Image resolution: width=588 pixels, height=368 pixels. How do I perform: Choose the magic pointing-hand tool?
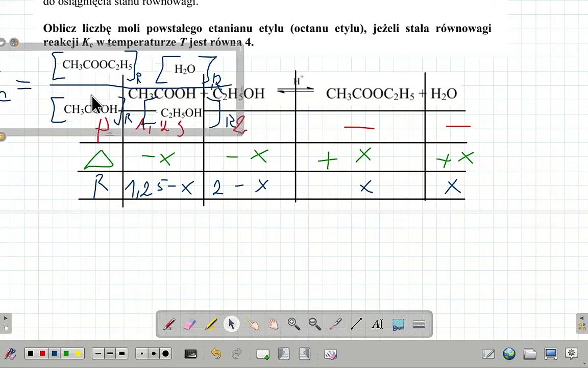(x=252, y=324)
